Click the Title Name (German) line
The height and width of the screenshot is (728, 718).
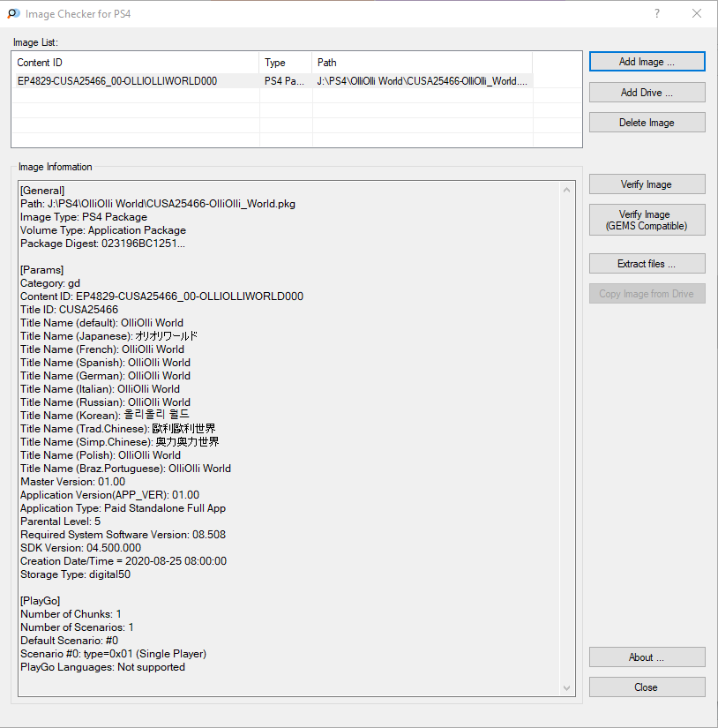[105, 376]
